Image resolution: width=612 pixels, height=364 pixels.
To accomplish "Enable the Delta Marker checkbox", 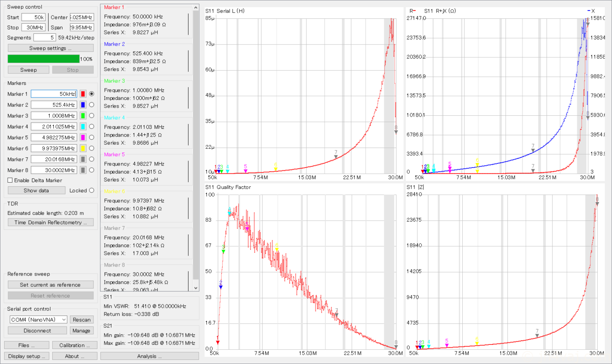I will [x=10, y=180].
